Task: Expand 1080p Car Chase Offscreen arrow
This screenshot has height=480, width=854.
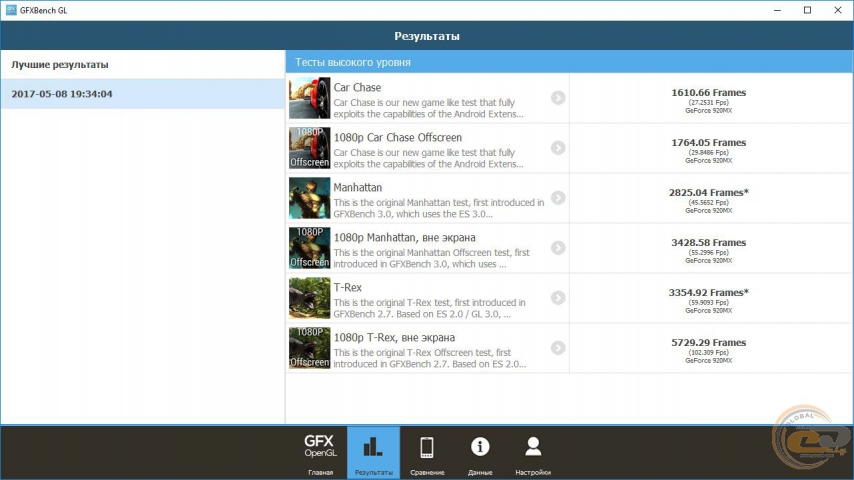Action: click(558, 148)
